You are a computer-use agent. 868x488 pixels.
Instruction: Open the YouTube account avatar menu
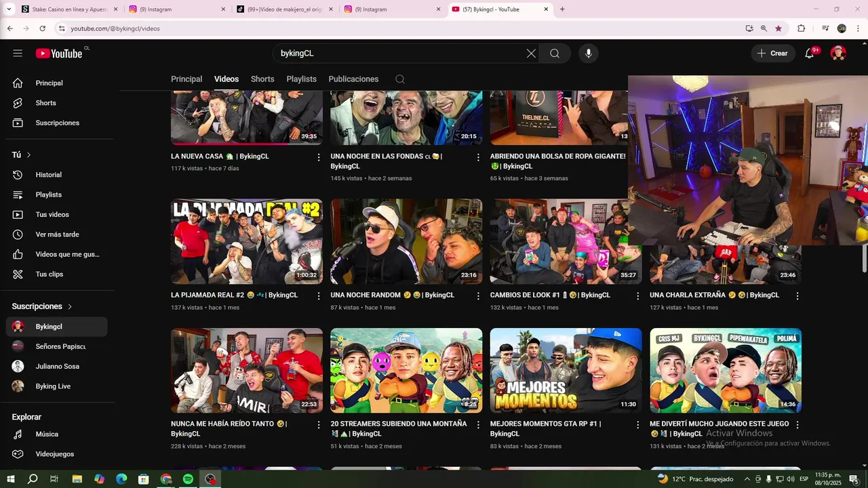tap(839, 54)
